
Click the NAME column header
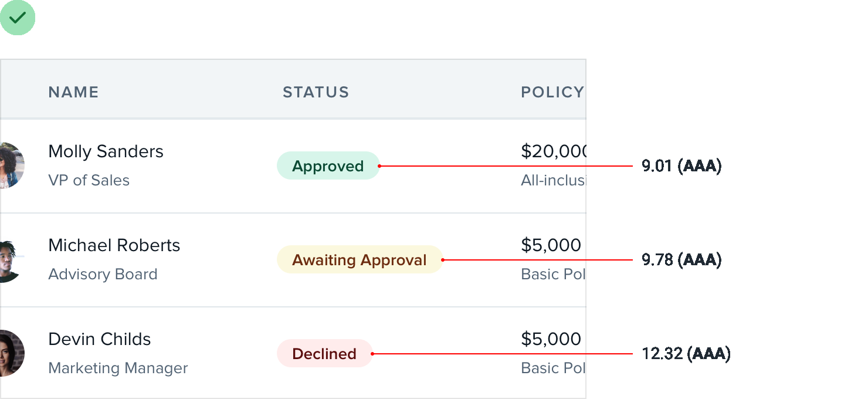73,92
